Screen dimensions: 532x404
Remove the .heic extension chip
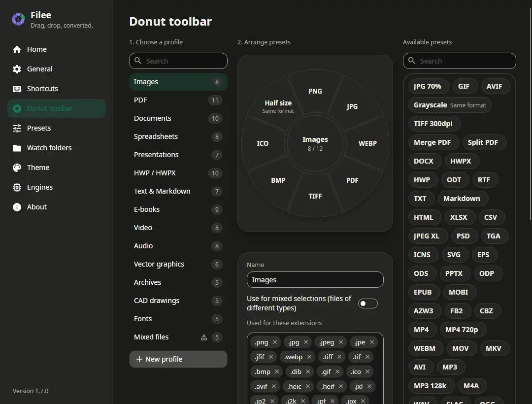tap(308, 386)
